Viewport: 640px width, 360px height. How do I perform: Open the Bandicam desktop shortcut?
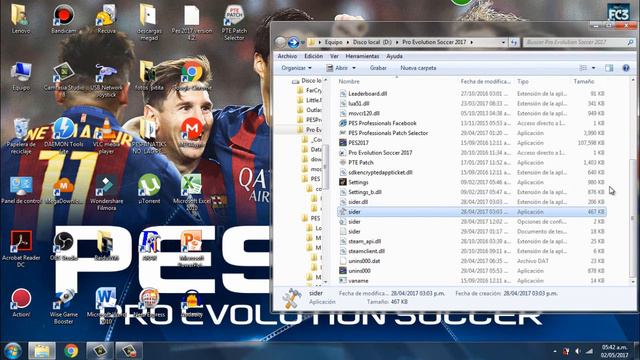(64, 19)
